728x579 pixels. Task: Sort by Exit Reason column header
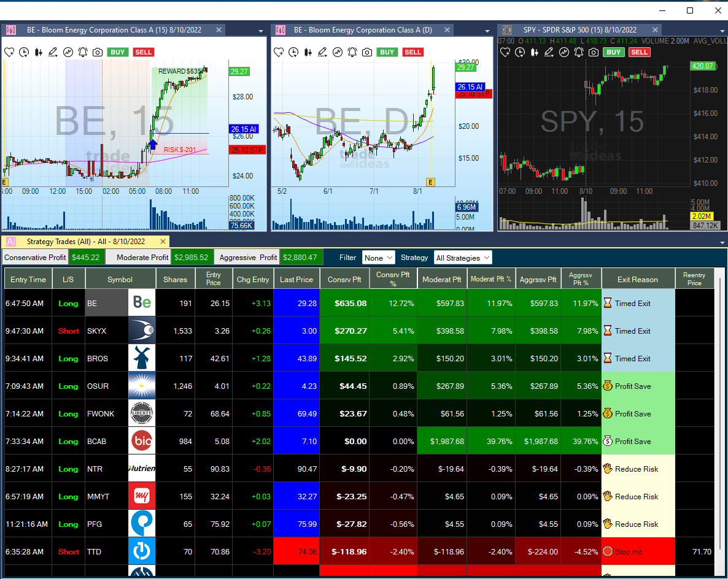tap(638, 279)
